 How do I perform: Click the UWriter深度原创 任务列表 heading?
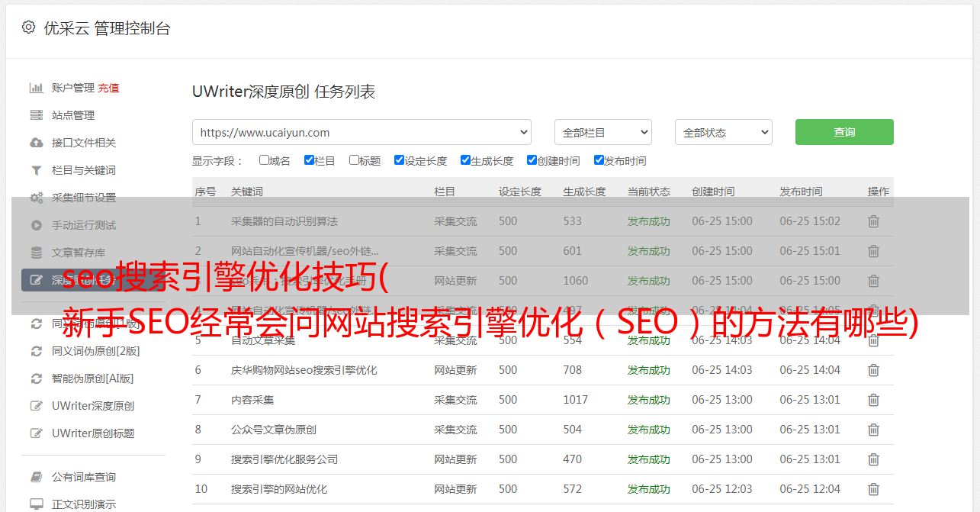[x=284, y=92]
